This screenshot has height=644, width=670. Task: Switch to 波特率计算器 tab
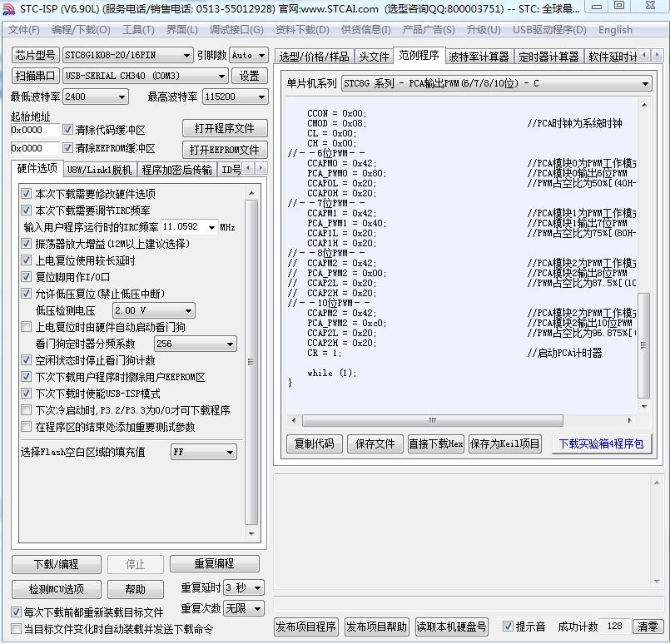pyautogui.click(x=479, y=57)
